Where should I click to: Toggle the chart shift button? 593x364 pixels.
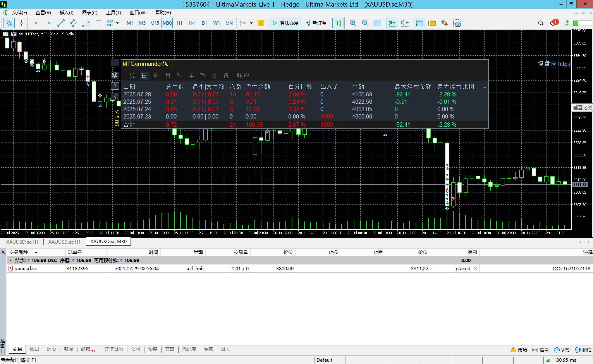click(x=405, y=23)
